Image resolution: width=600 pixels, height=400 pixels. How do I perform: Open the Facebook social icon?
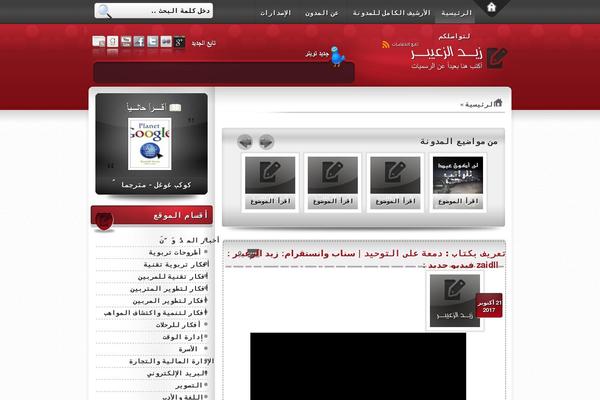139,42
